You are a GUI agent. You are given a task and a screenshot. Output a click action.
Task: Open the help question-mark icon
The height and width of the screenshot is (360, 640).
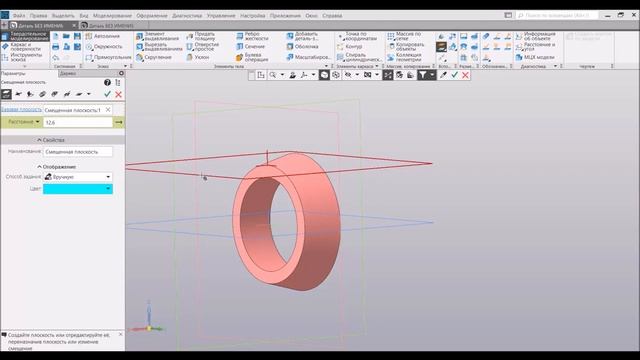[x=107, y=82]
